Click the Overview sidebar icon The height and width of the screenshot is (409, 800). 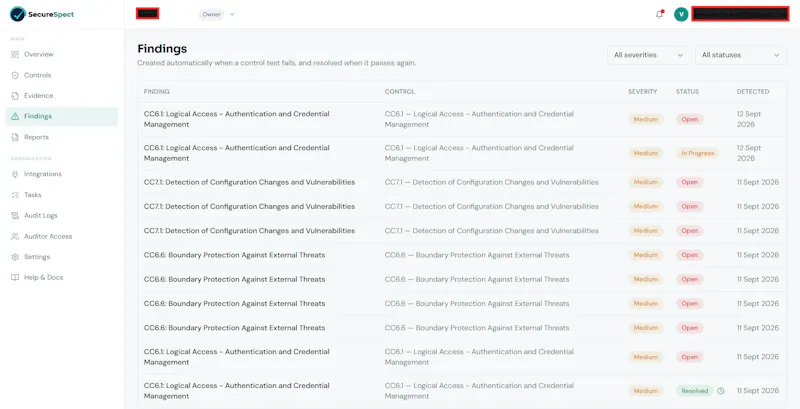click(15, 54)
